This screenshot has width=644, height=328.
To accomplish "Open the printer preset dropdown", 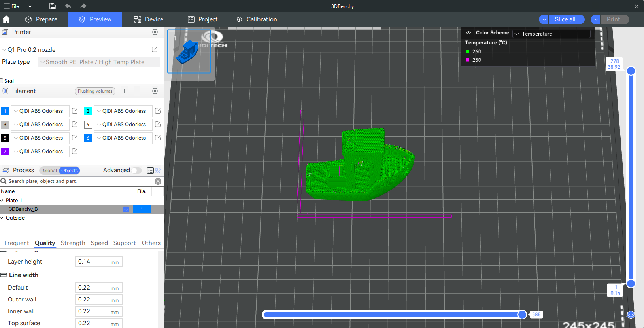I will tap(75, 50).
